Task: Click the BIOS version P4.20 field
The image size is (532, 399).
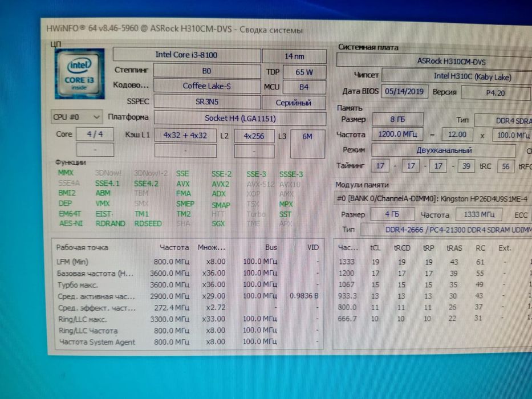Action: [496, 93]
